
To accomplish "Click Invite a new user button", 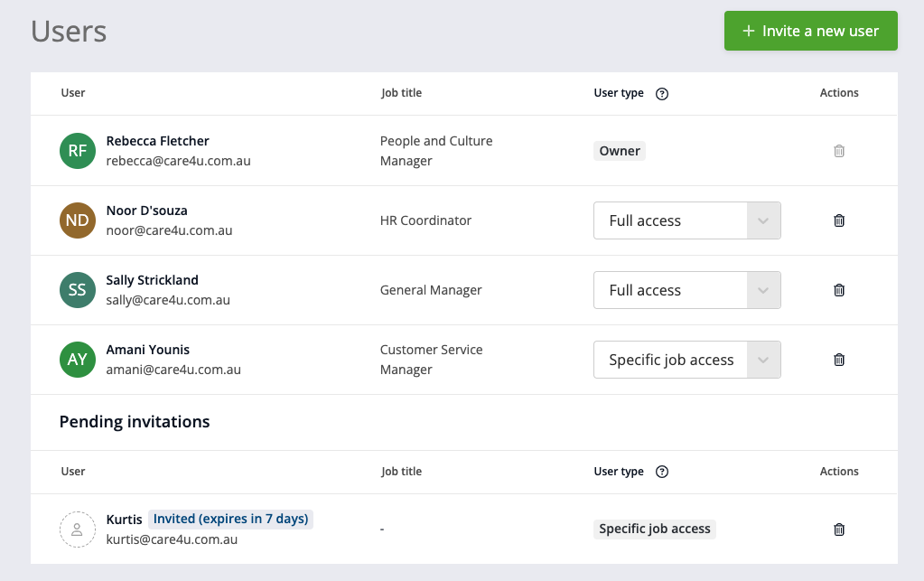I will coord(810,31).
